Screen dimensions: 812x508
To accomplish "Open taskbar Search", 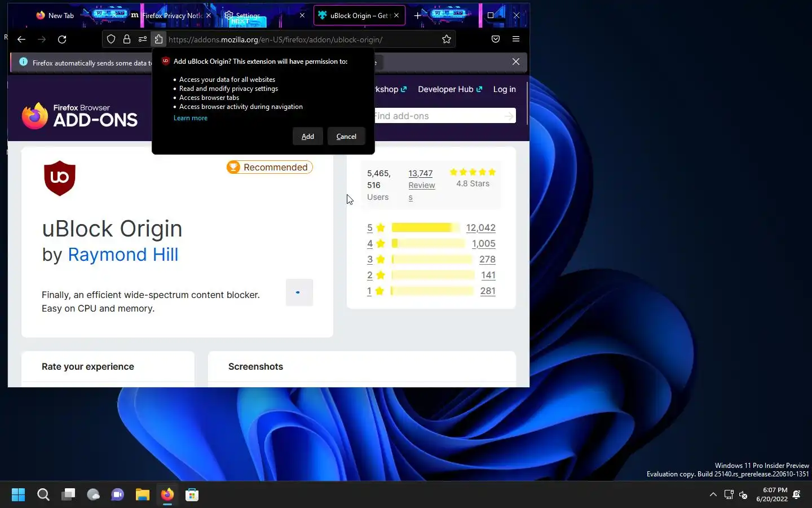I will 43,494.
